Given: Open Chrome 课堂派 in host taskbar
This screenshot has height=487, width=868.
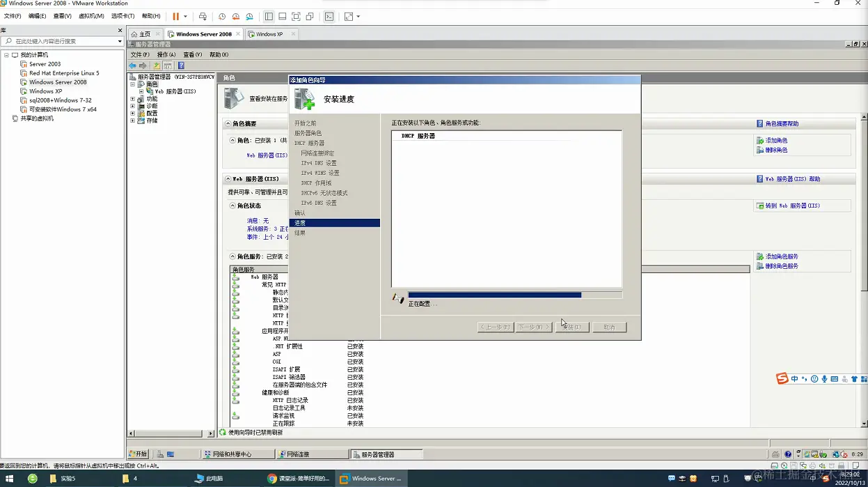Looking at the screenshot, I should [299, 479].
